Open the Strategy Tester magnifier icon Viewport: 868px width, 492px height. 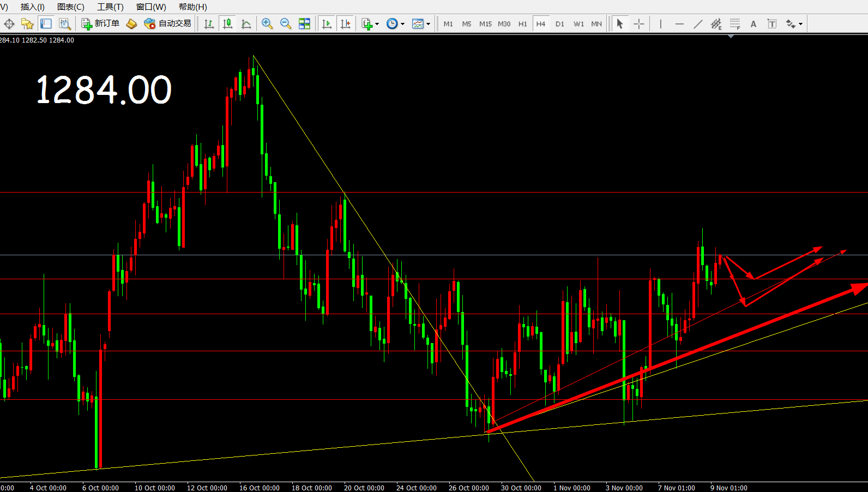pos(65,23)
